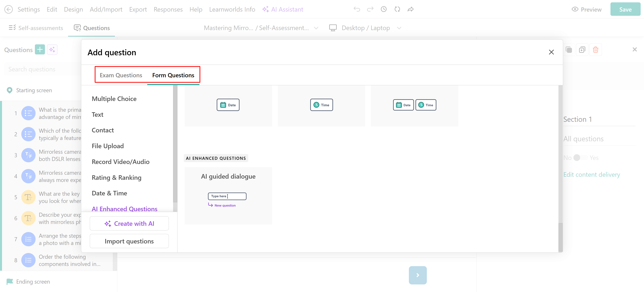Click the redo arrow icon
This screenshot has height=292, width=644.
coord(370,9)
